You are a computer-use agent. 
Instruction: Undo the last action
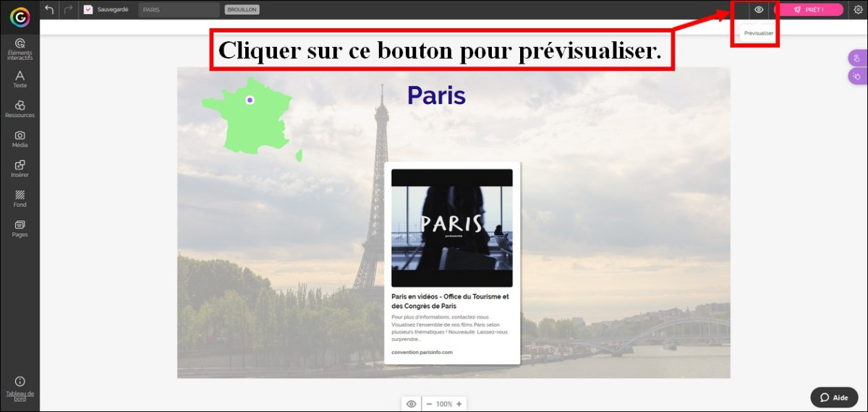(49, 9)
